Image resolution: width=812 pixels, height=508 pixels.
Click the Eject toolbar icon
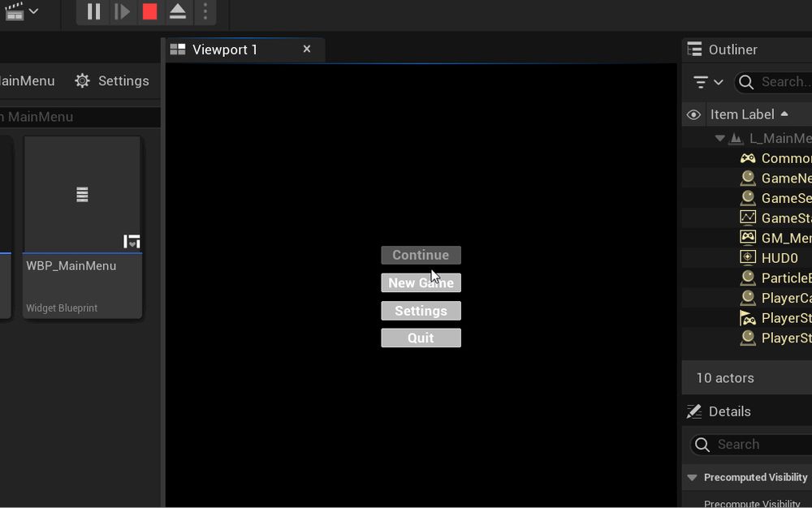[x=178, y=12]
